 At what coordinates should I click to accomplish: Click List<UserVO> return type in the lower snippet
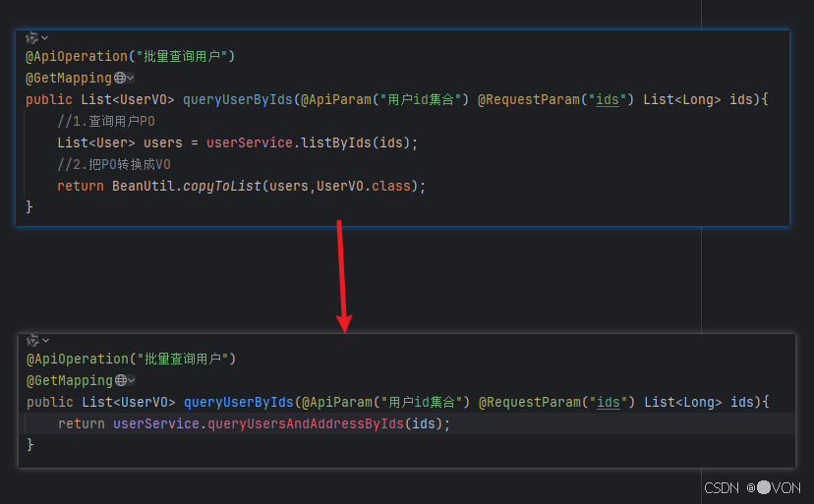[x=129, y=402]
